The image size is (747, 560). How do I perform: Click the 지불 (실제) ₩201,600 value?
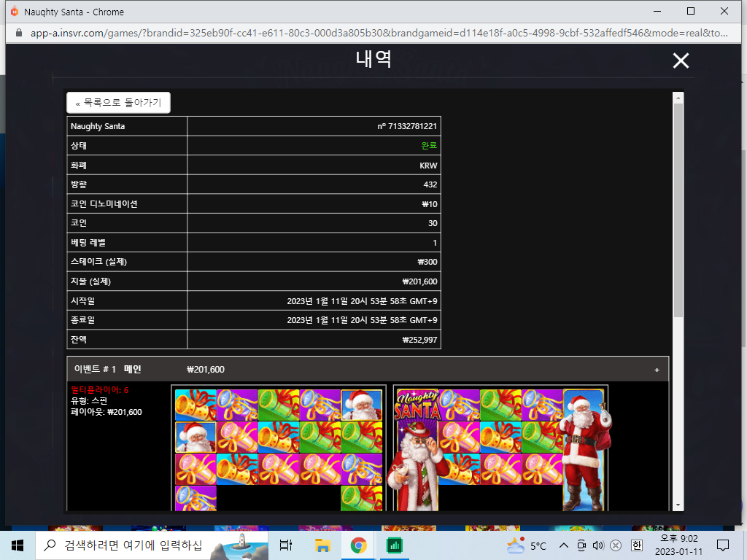[x=419, y=281]
